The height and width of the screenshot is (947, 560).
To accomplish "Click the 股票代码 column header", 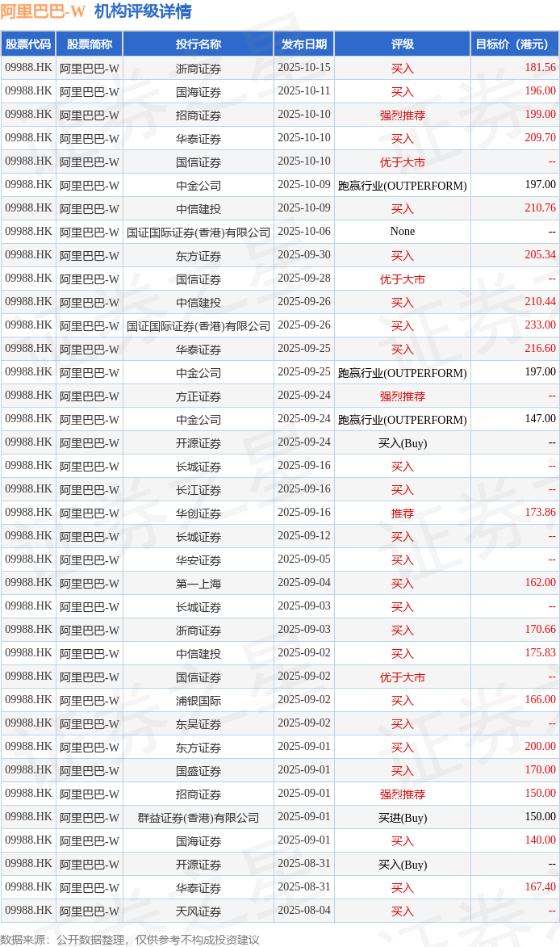I will click(x=28, y=44).
